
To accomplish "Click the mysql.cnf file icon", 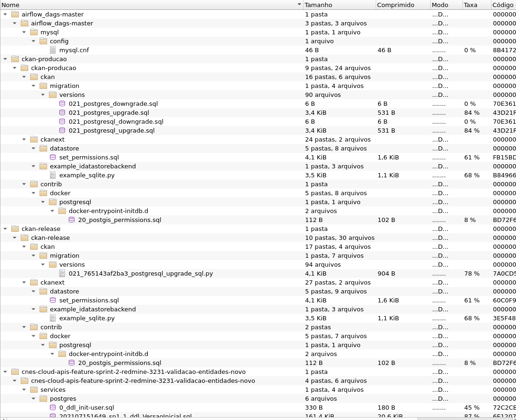I will click(53, 50).
